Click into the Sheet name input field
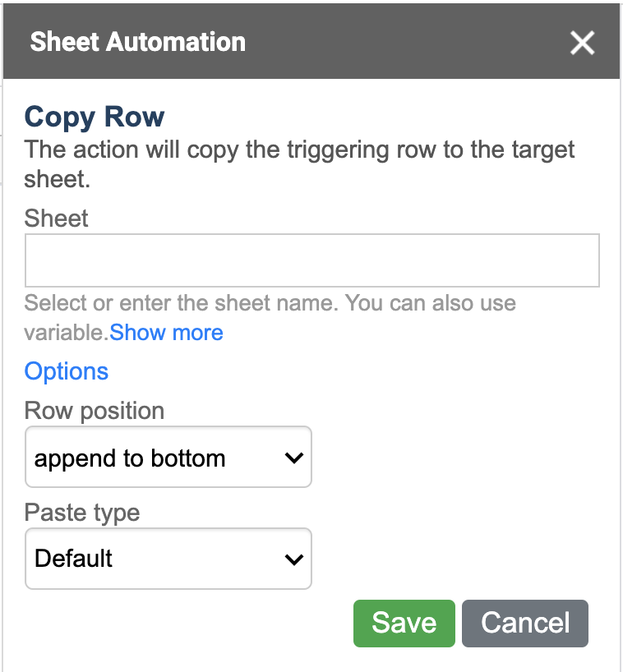 click(x=311, y=260)
